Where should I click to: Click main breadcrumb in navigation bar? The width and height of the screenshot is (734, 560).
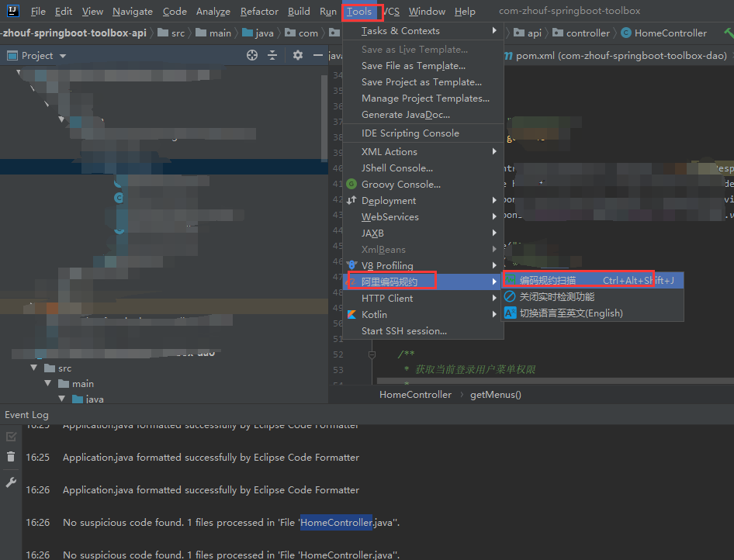point(213,33)
